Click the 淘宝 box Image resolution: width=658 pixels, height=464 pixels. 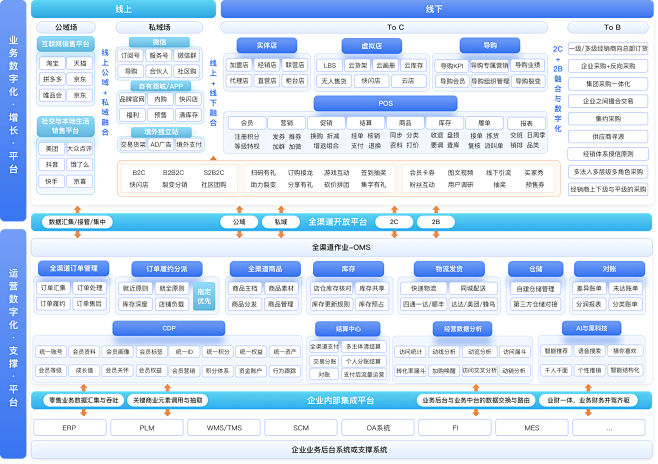point(52,63)
